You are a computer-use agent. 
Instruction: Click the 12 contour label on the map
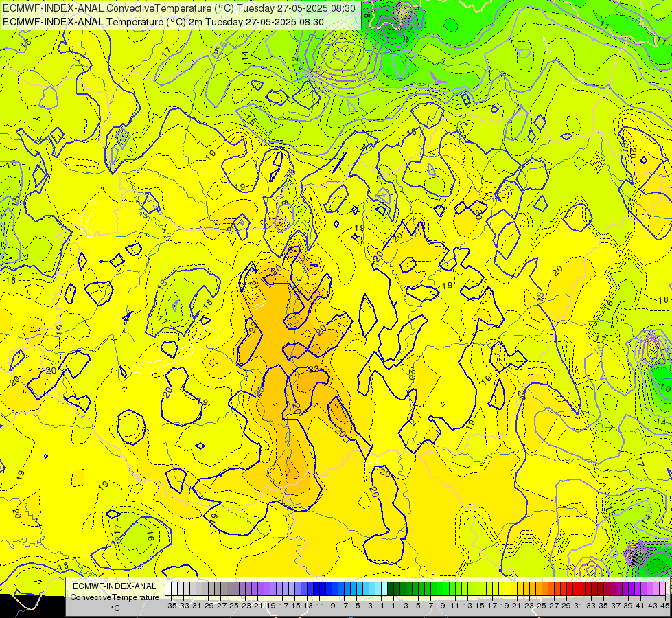[295, 61]
